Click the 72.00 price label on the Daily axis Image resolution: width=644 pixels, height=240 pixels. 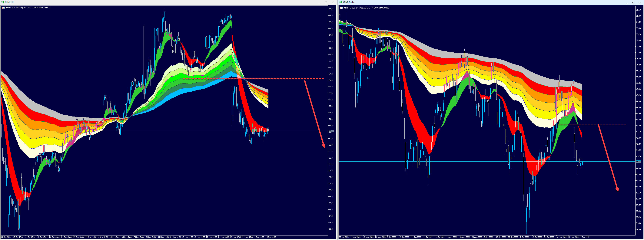(639, 46)
